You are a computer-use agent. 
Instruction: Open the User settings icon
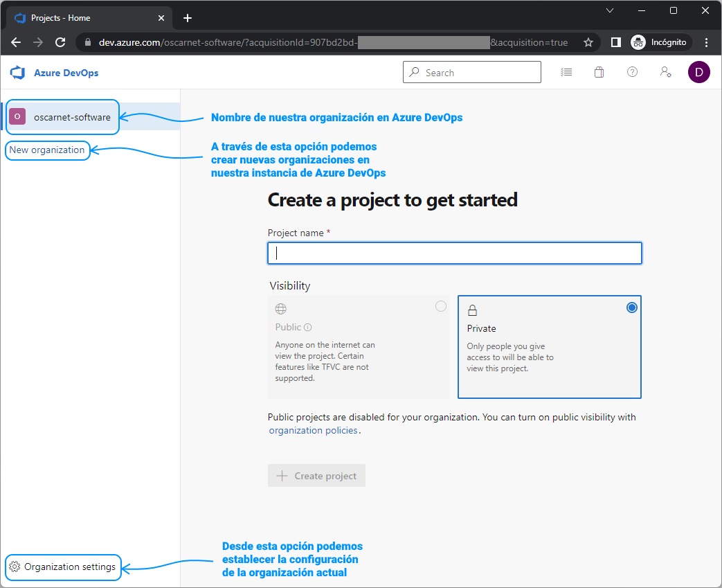pyautogui.click(x=665, y=72)
